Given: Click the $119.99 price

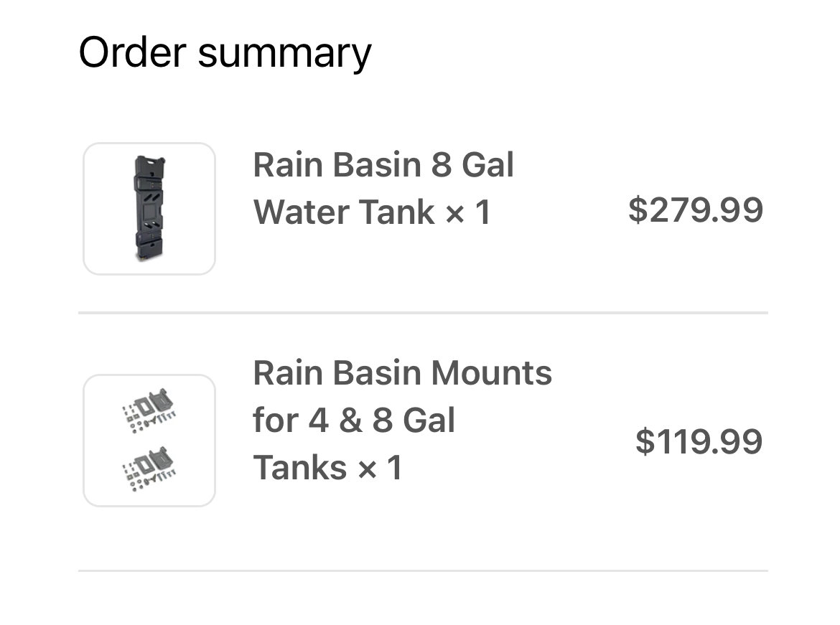Looking at the screenshot, I should [x=699, y=441].
